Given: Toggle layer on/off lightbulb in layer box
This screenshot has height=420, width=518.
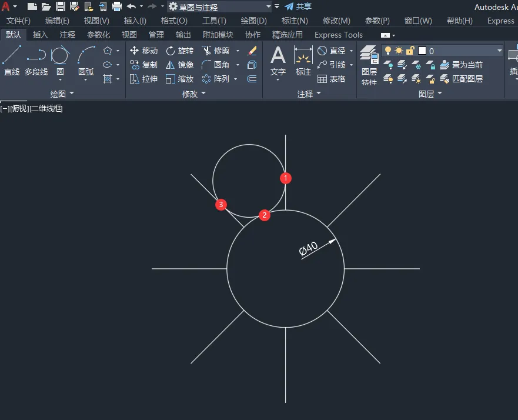Looking at the screenshot, I should 388,51.
